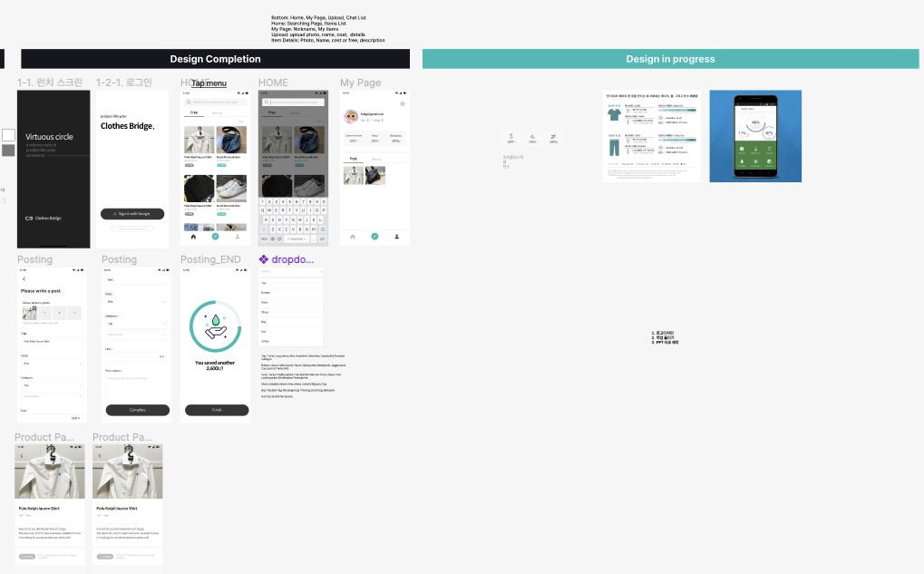Click back arrow in first Posting frame
This screenshot has height=574, width=924.
click(x=24, y=278)
